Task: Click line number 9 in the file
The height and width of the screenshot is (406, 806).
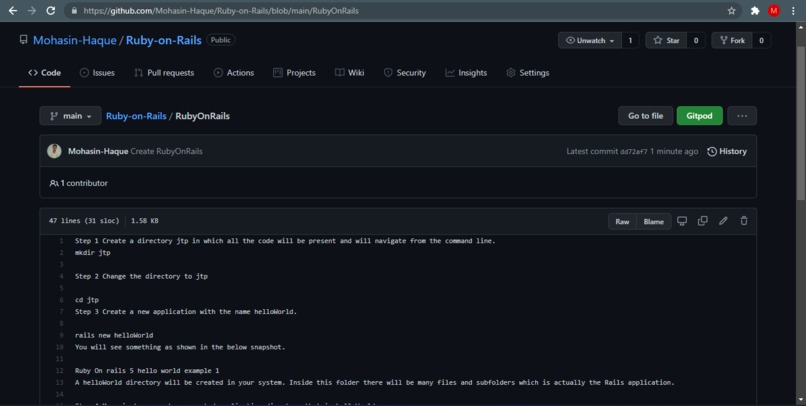Action: tap(62, 336)
